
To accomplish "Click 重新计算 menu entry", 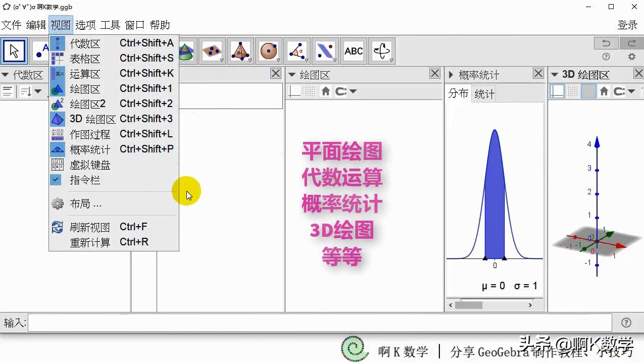I will (x=114, y=242).
